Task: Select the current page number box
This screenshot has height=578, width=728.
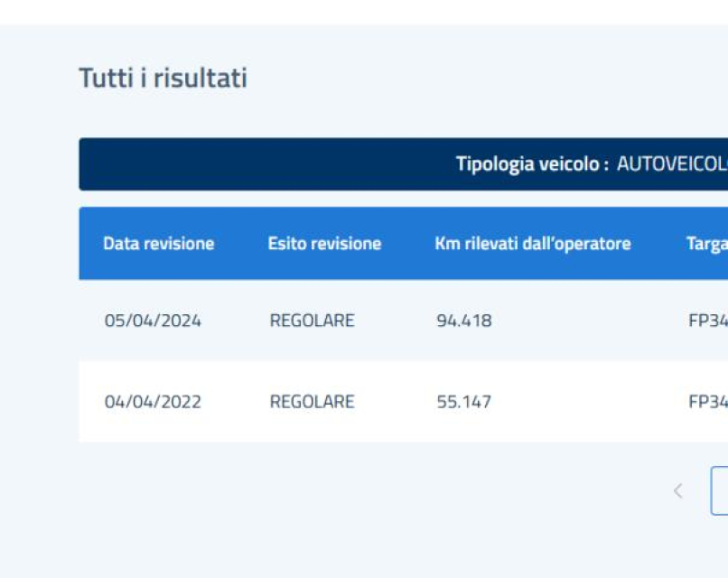Action: 720,491
